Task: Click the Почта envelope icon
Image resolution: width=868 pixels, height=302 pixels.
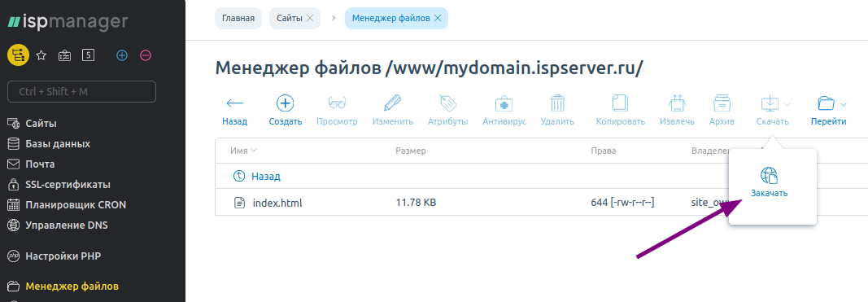Action: point(13,164)
